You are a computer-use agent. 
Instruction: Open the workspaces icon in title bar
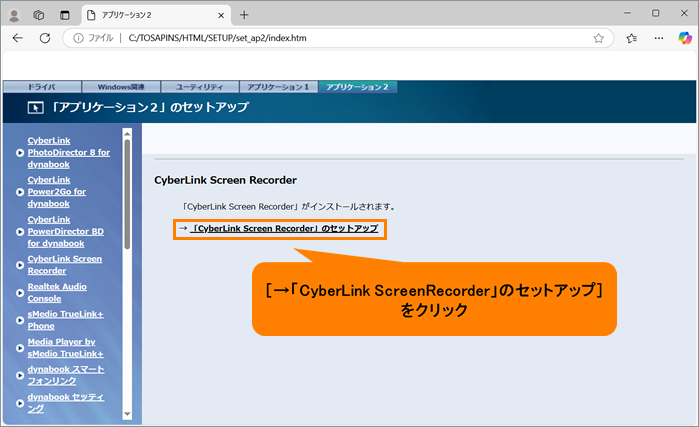click(39, 15)
